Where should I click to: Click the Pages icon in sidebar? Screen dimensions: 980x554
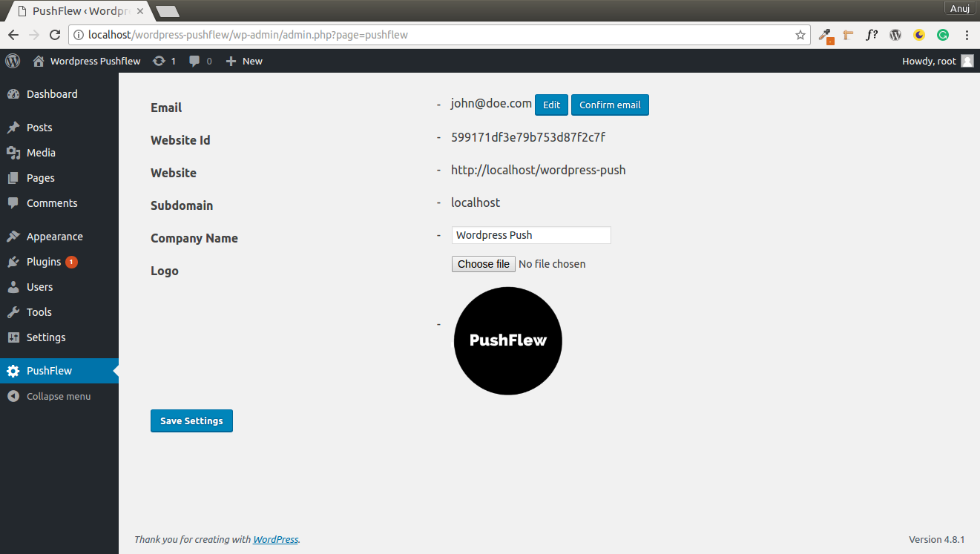[x=13, y=178]
